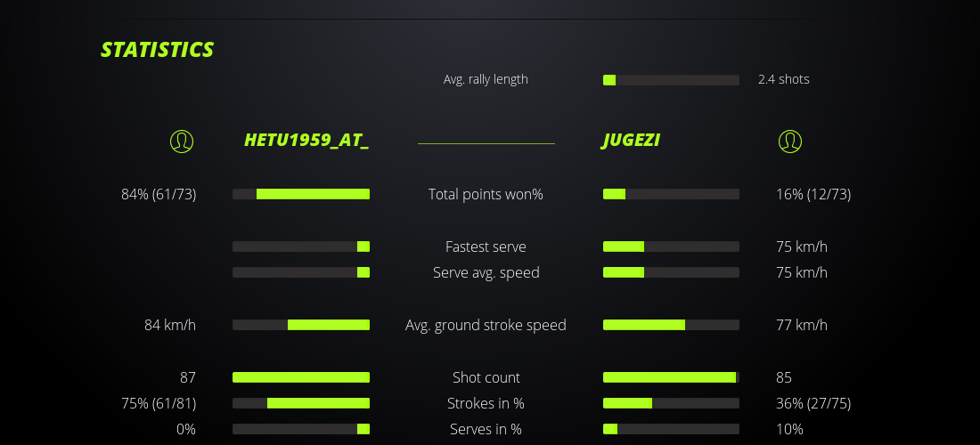Image resolution: width=980 pixels, height=445 pixels.
Task: Click the Avg. rally length bar
Action: (x=671, y=80)
